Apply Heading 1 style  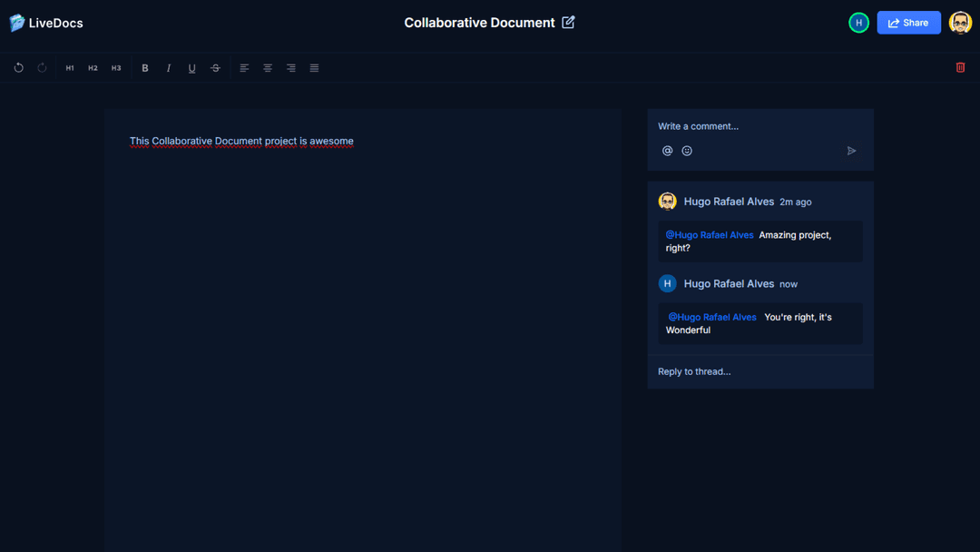click(x=69, y=67)
